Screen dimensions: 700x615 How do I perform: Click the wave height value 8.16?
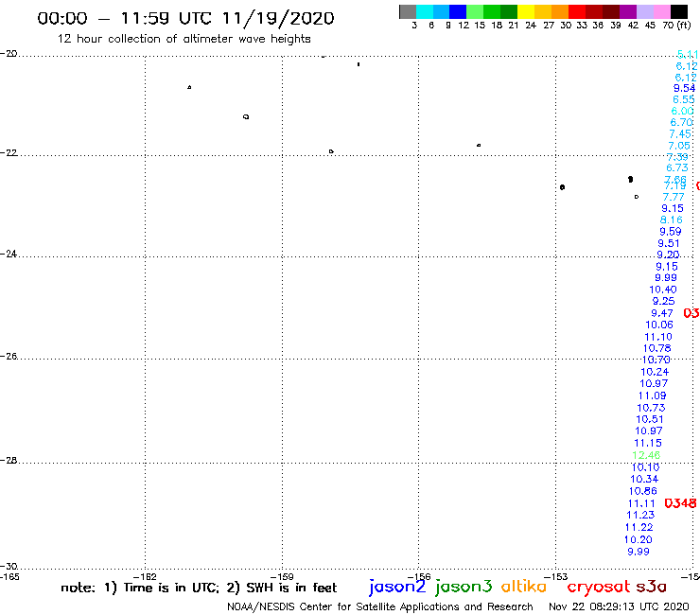672,220
